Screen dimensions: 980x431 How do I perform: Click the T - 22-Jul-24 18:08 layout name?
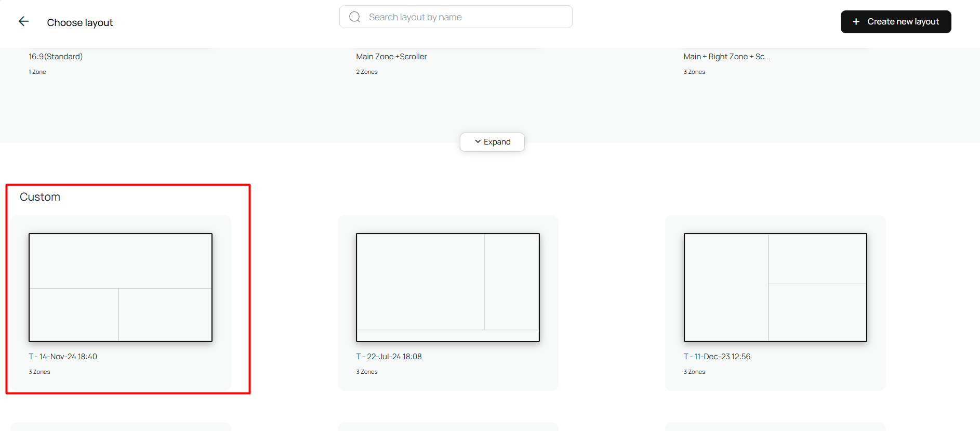tap(389, 357)
